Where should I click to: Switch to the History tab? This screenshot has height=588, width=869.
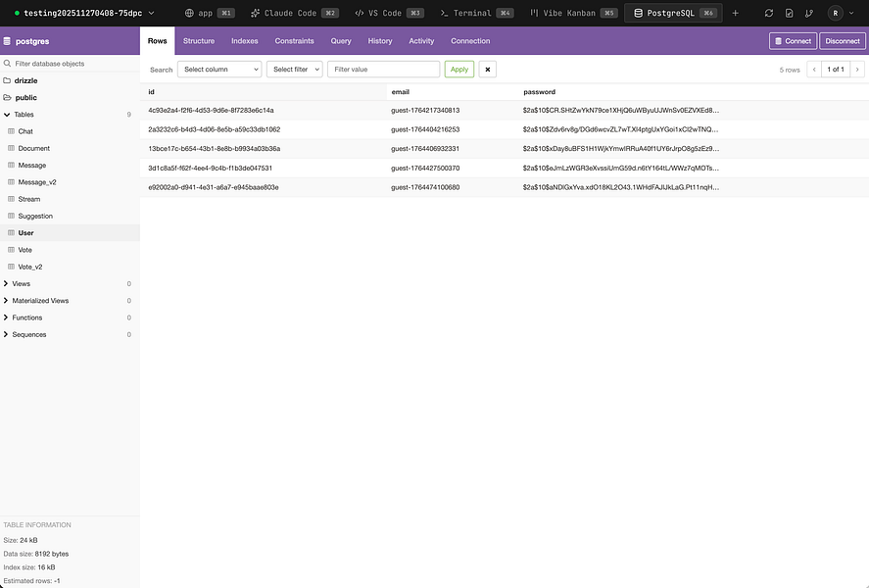tap(380, 41)
